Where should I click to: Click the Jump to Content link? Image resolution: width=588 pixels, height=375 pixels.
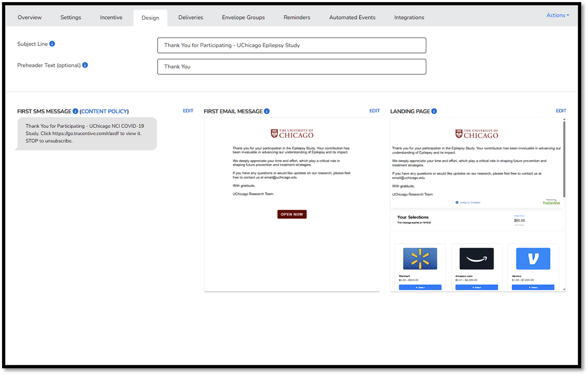(x=471, y=202)
